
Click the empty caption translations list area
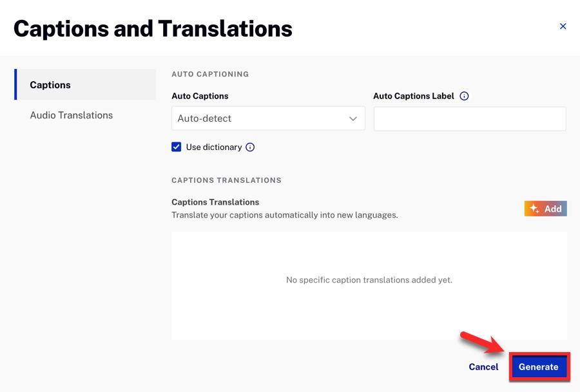369,315
